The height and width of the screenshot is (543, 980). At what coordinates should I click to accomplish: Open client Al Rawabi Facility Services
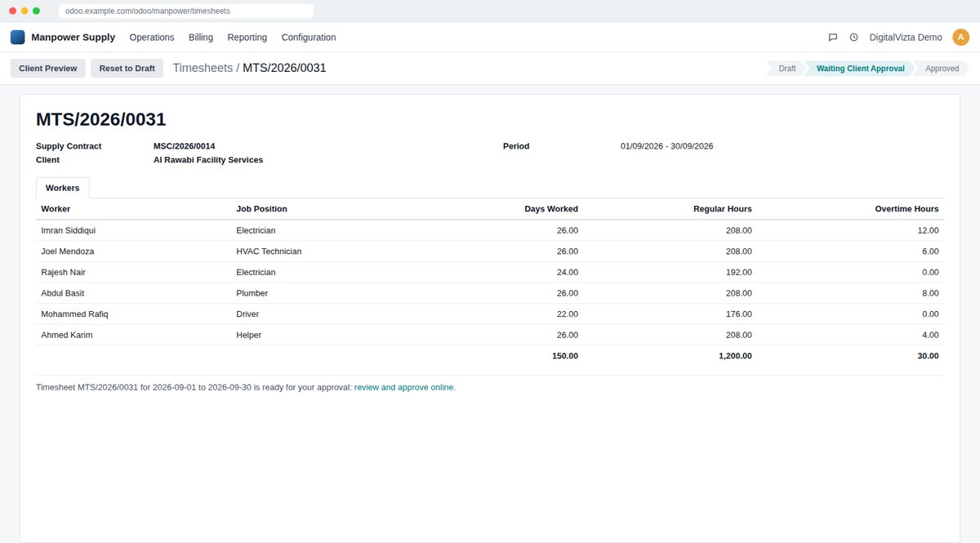pyautogui.click(x=208, y=160)
